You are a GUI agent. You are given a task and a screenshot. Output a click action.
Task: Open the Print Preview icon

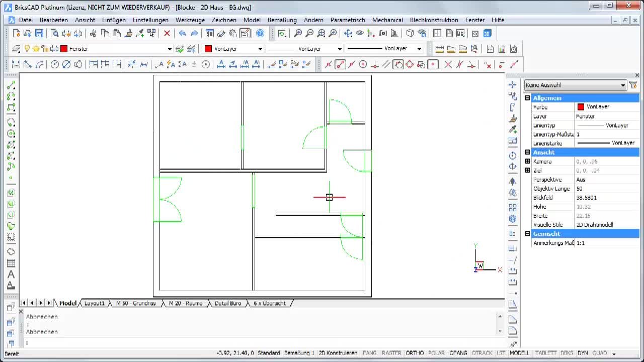point(54,33)
